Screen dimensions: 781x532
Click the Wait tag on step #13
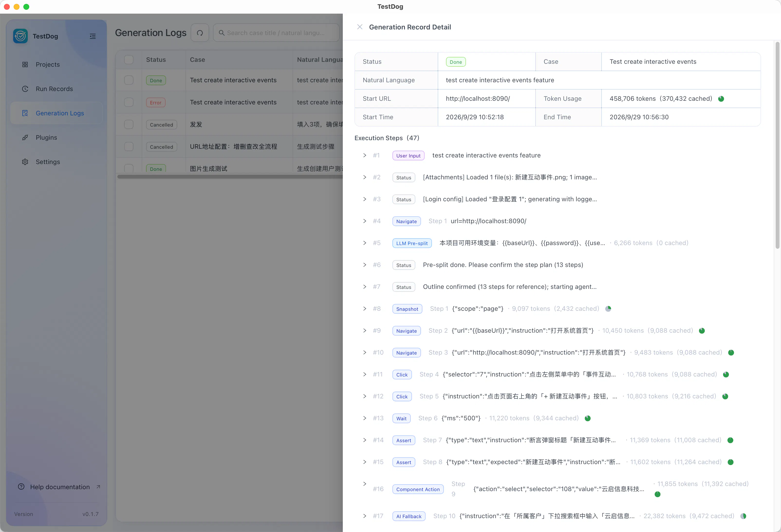point(402,419)
